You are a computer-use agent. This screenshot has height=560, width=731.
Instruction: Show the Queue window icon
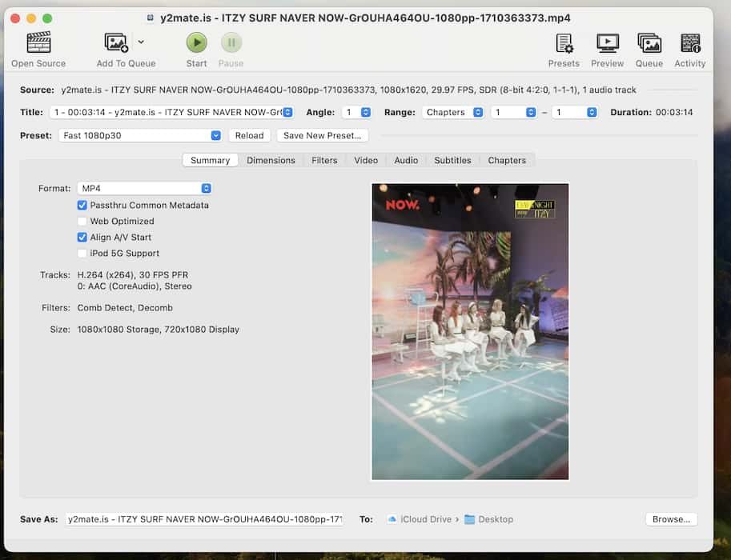click(649, 43)
